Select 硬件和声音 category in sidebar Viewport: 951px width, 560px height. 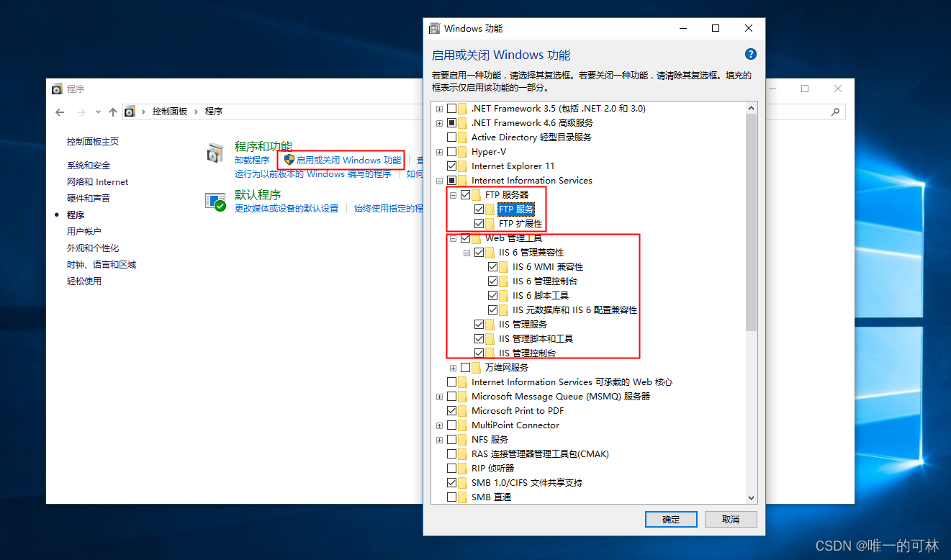click(x=89, y=199)
